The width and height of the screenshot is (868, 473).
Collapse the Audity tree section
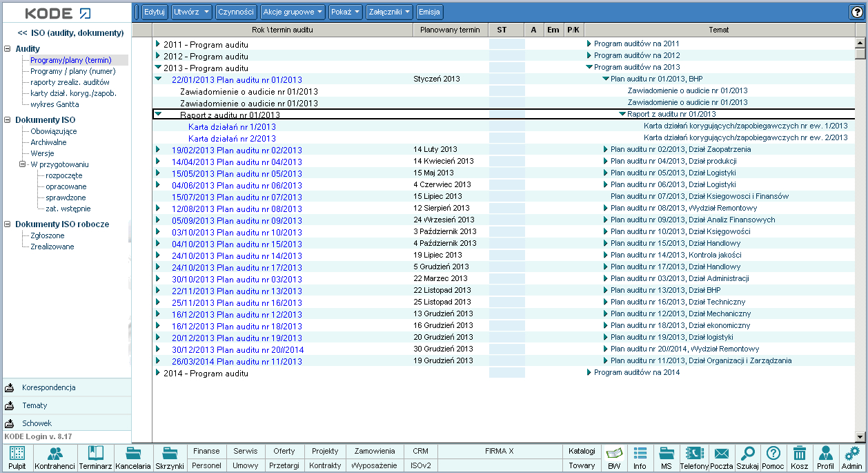(8, 49)
